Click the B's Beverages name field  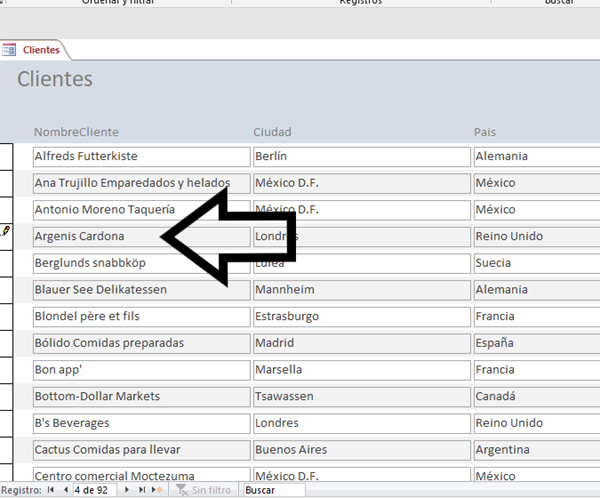click(142, 423)
